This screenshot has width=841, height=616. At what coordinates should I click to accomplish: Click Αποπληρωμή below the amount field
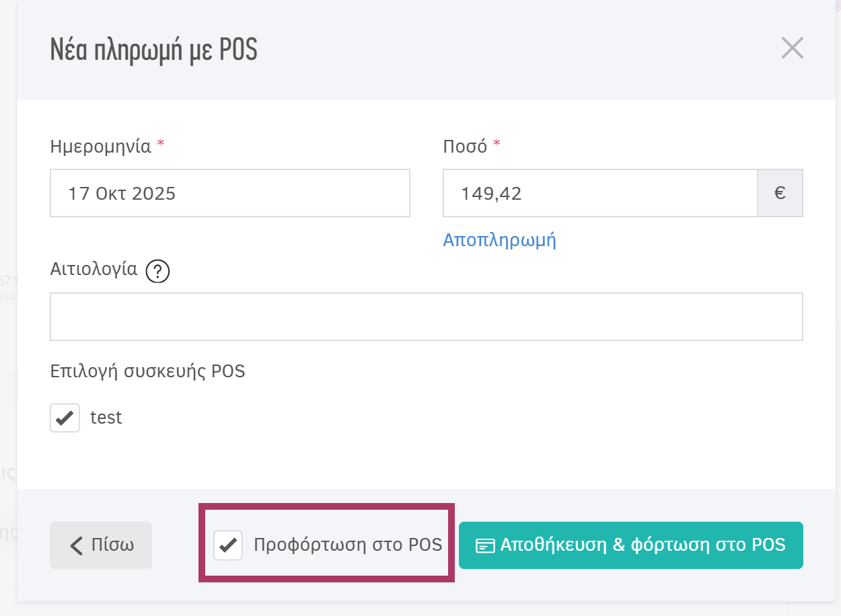click(499, 240)
